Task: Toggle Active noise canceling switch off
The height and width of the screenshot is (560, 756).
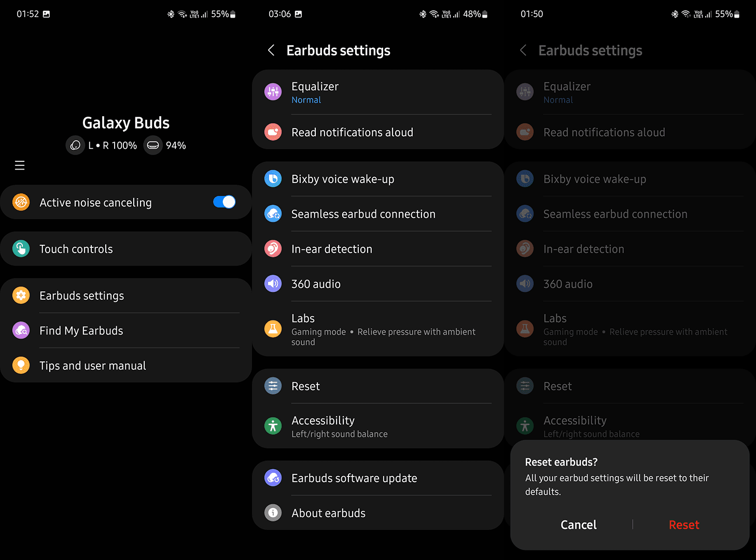Action: pyautogui.click(x=224, y=202)
